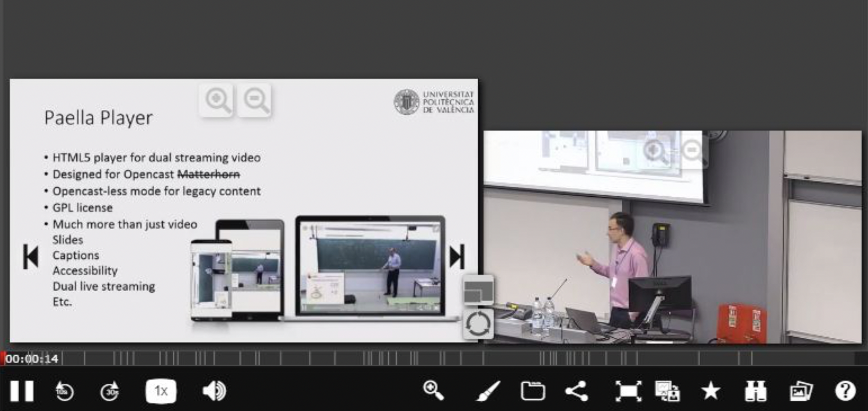Click the slide presentation video
The height and width of the screenshot is (411, 868).
click(244, 211)
